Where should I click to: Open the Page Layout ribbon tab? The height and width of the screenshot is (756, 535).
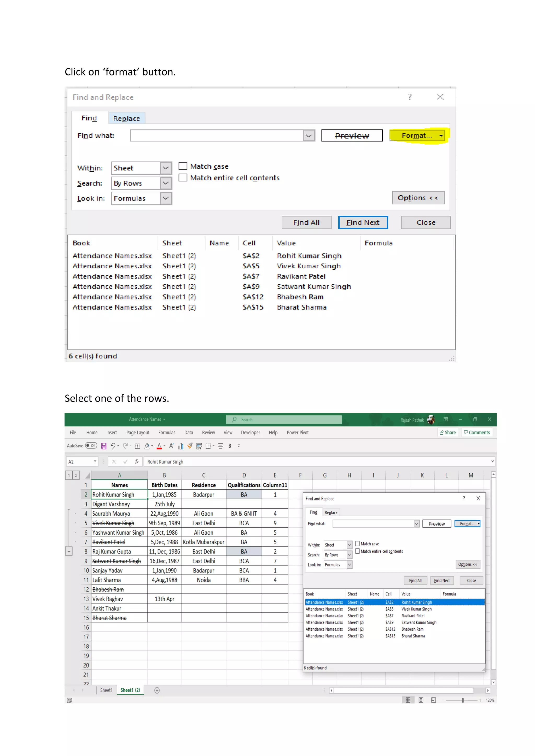138,433
